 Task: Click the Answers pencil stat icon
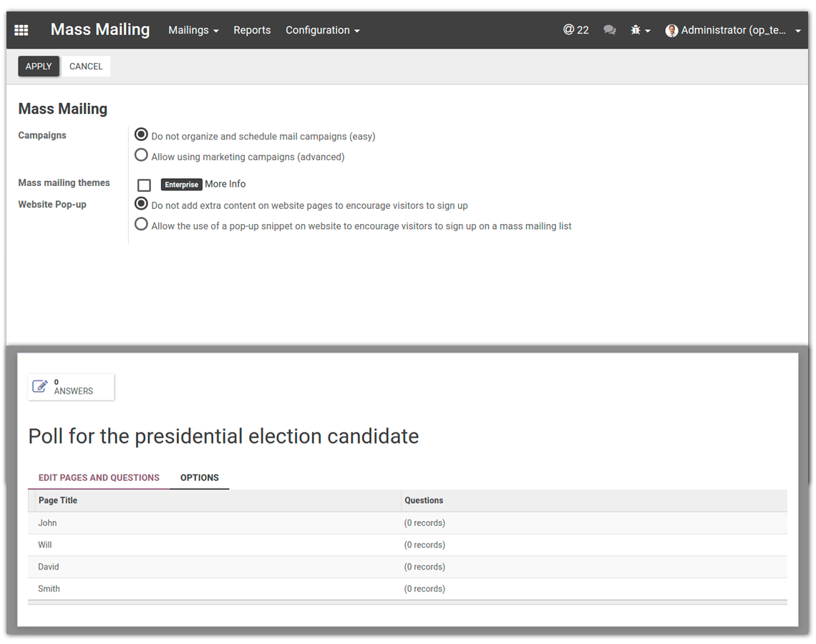point(41,385)
